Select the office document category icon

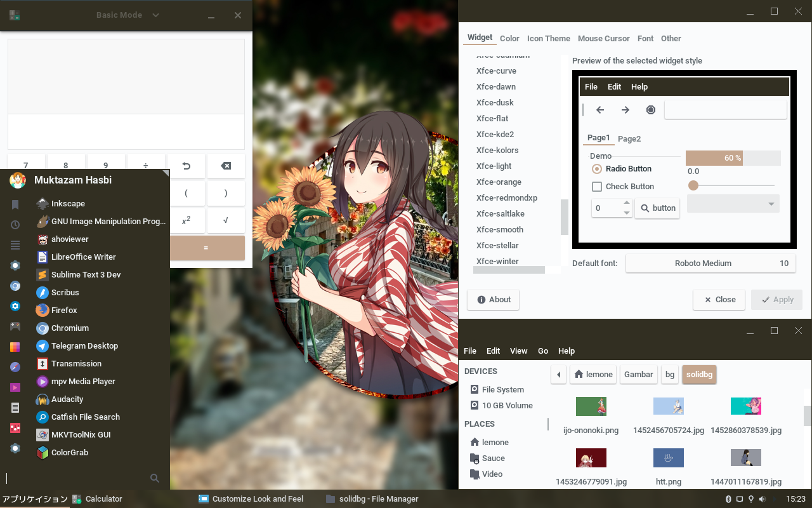[x=15, y=408]
